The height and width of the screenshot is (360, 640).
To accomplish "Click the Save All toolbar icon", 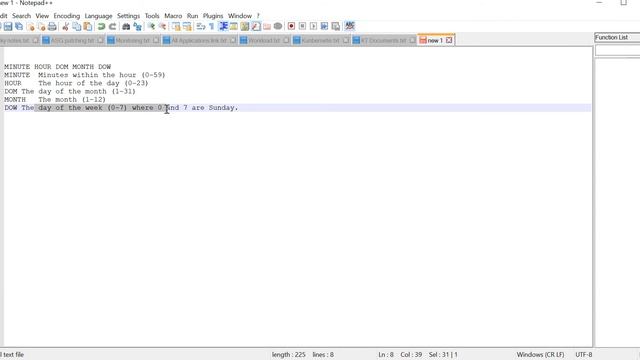I will click(19, 27).
